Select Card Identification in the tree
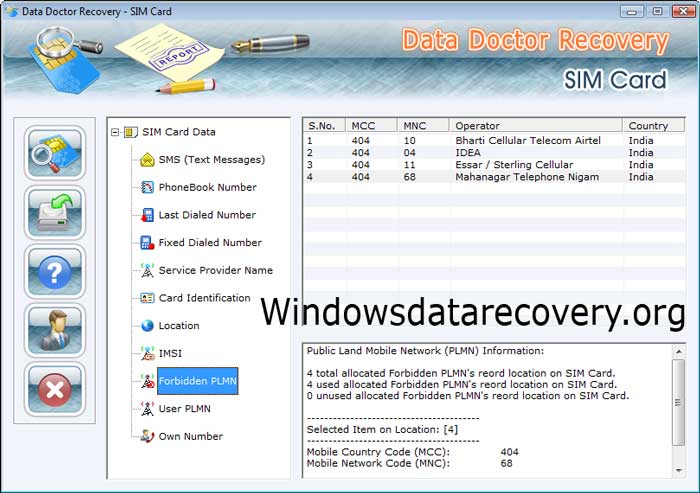Image resolution: width=700 pixels, height=493 pixels. 204,298
